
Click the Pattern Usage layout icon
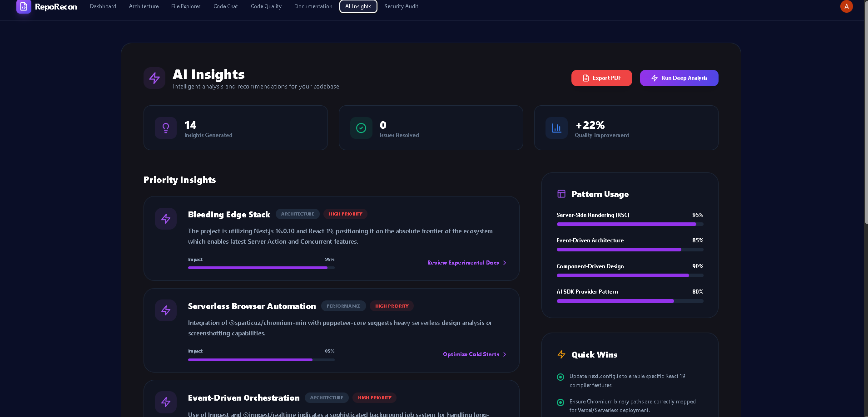[x=561, y=194]
